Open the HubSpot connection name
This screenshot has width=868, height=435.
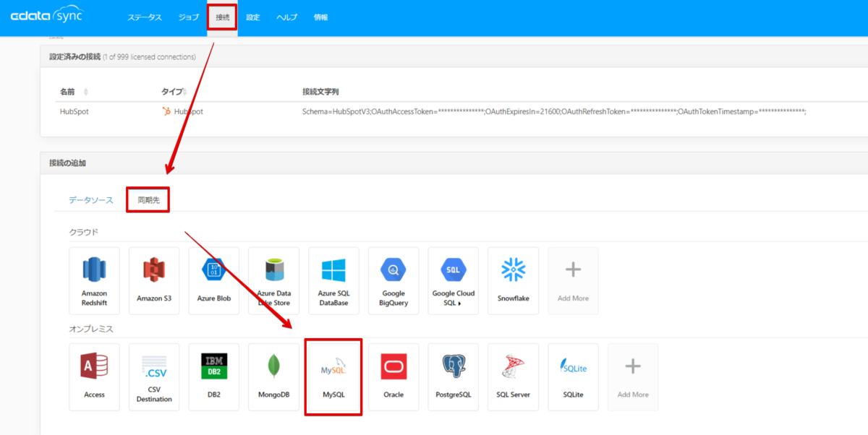point(74,112)
